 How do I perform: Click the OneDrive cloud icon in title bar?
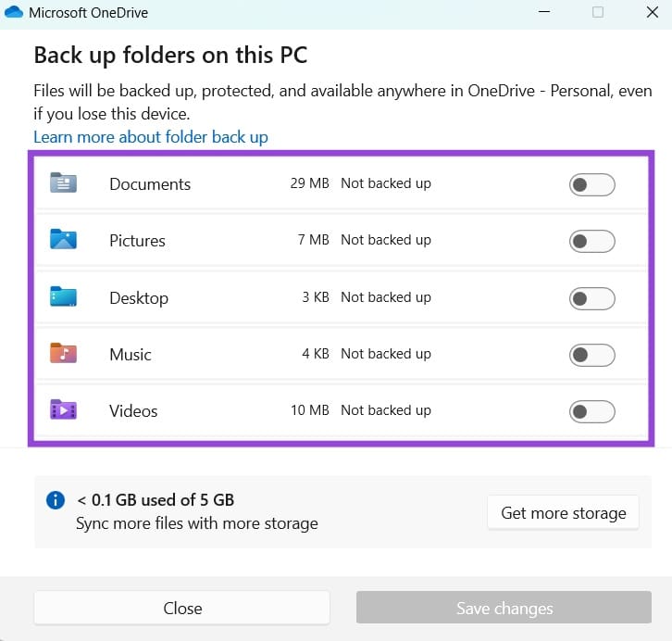point(14,13)
